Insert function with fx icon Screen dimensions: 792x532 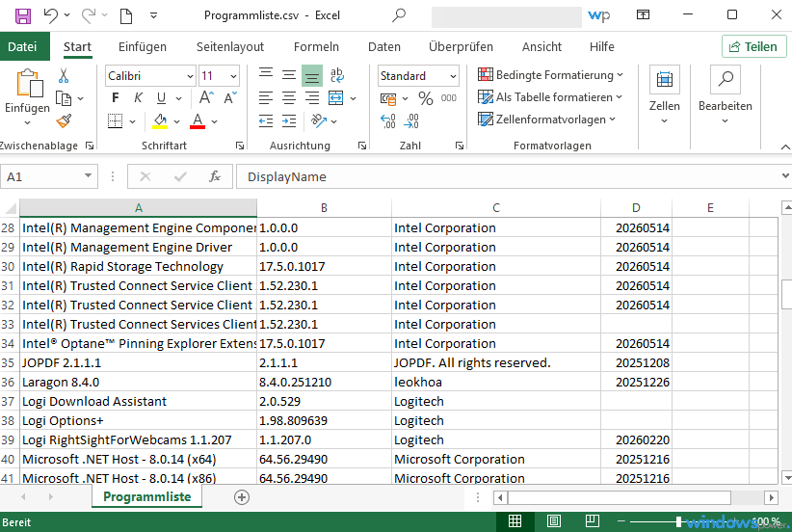click(x=215, y=176)
